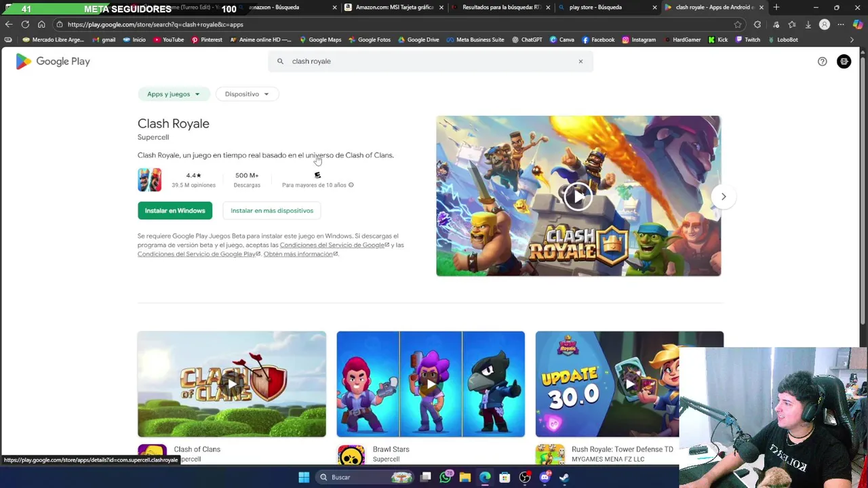Open Google Play help center icon
The height and width of the screenshot is (488, 868).
coord(822,62)
